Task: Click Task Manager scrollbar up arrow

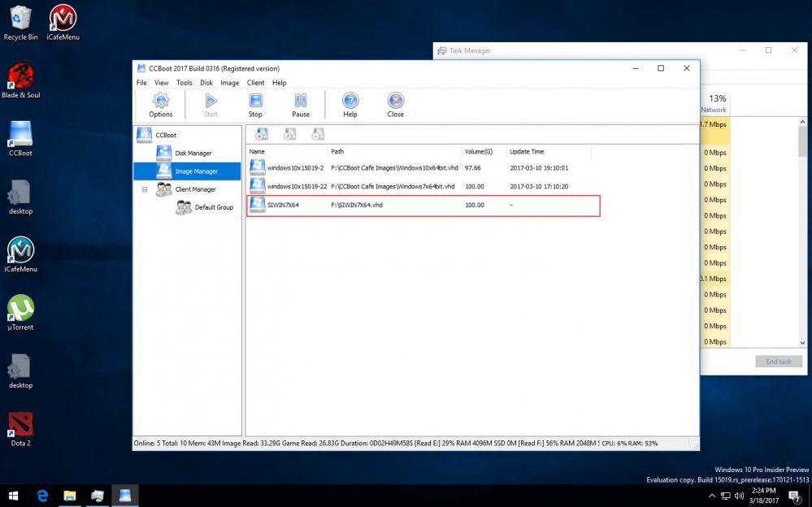Action: click(803, 122)
